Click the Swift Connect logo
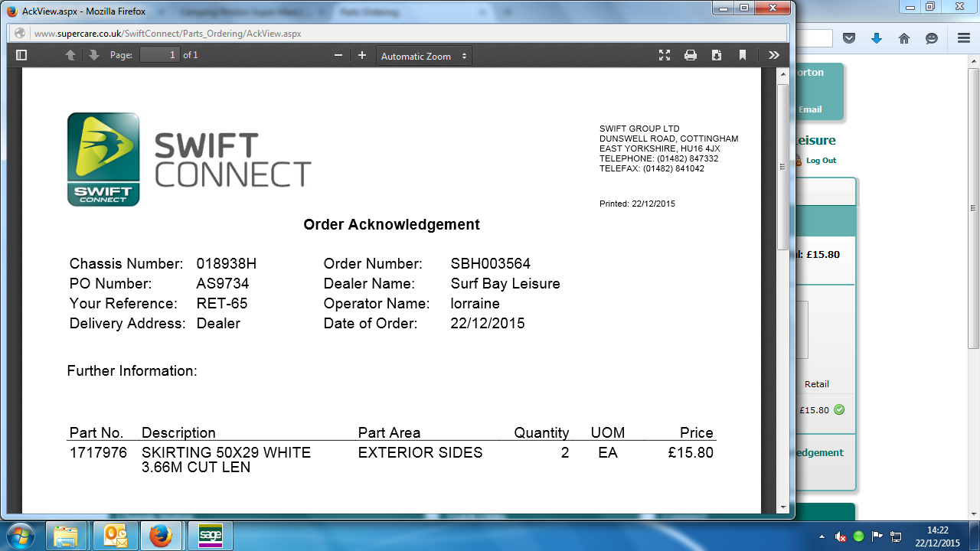This screenshot has width=980, height=551. point(189,159)
